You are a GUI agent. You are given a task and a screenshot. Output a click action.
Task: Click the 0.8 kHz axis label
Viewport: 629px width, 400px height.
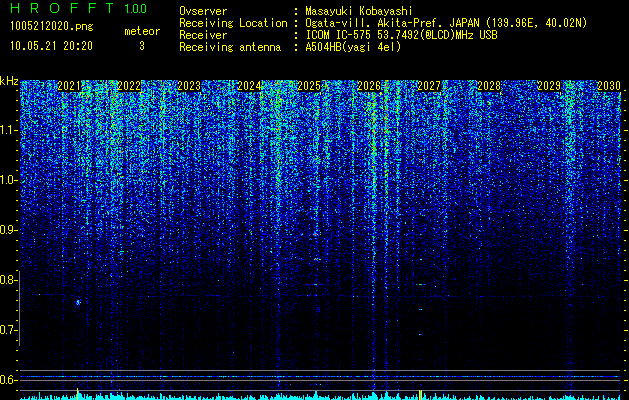(8, 280)
